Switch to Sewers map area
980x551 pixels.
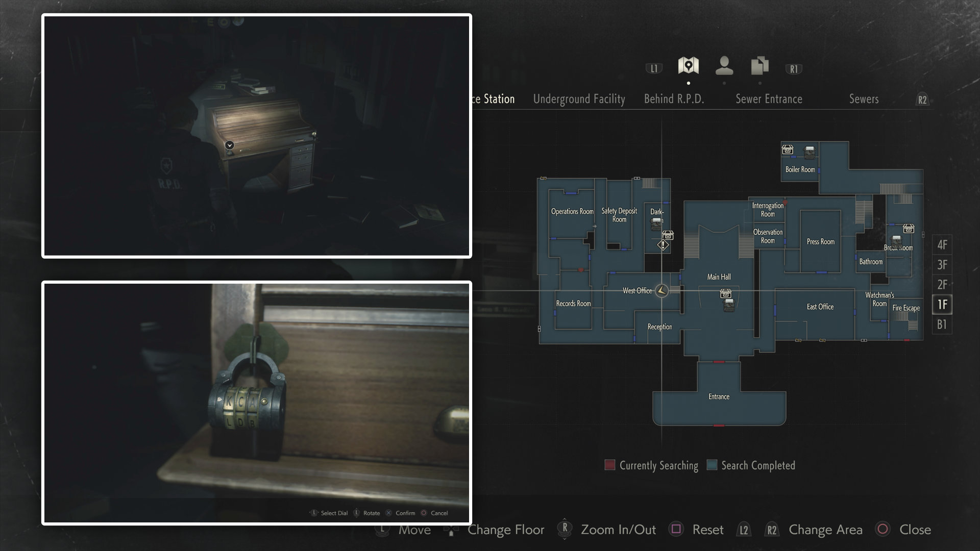pyautogui.click(x=864, y=99)
